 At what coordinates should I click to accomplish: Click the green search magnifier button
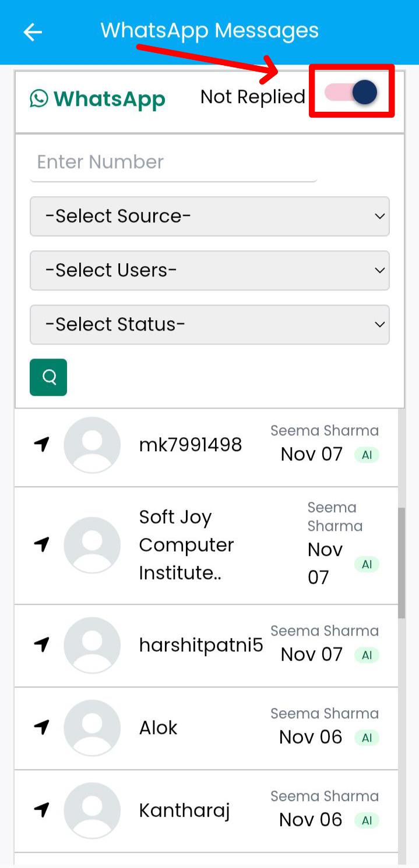tap(48, 377)
